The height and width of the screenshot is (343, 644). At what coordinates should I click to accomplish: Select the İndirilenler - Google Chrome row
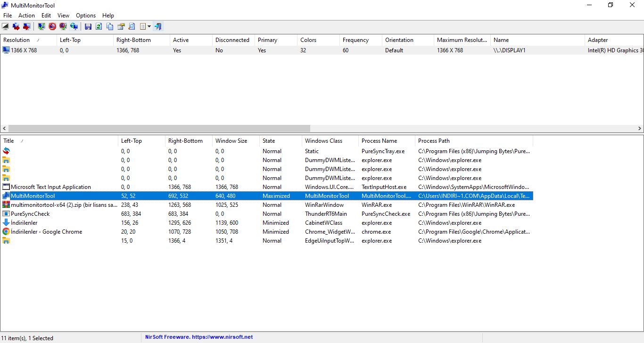266,232
